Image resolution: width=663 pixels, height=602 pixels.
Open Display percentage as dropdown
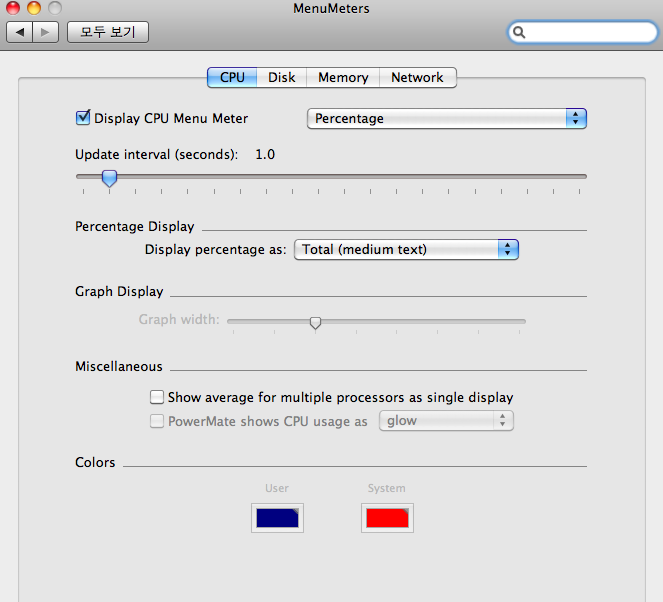[x=406, y=249]
